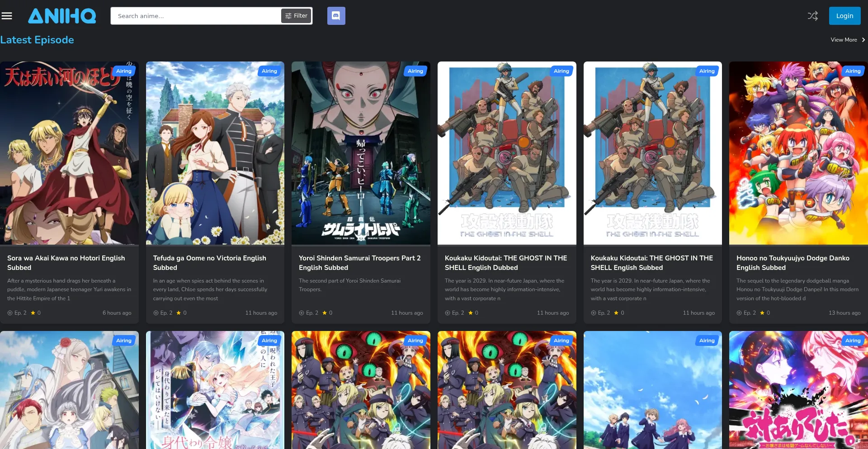This screenshot has height=449, width=868.
Task: Click title Tefuda ga Oome no Victoria English Subbed
Action: (x=210, y=263)
